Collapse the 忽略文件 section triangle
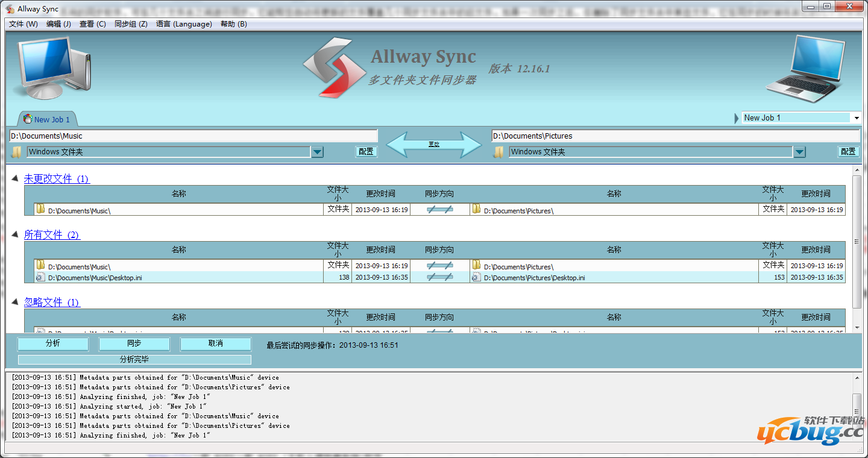Screen dimensions: 868x458 point(14,302)
